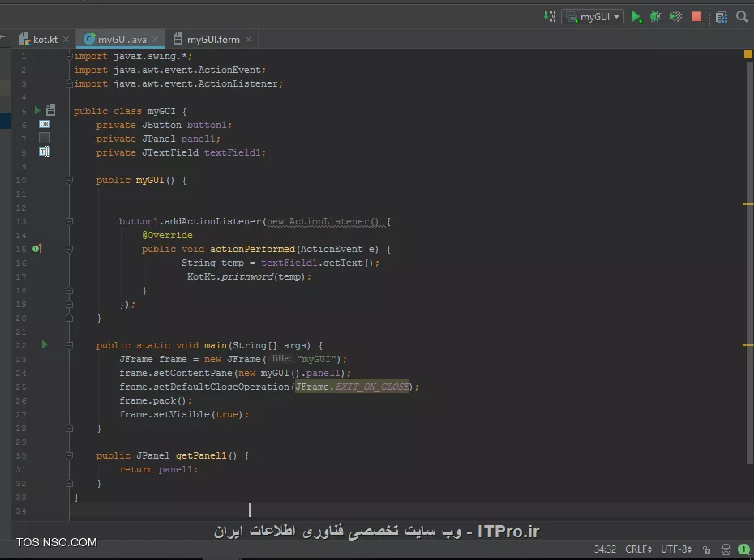Click the actionPerformed method name
Screen dimensions: 754x560
(x=252, y=249)
